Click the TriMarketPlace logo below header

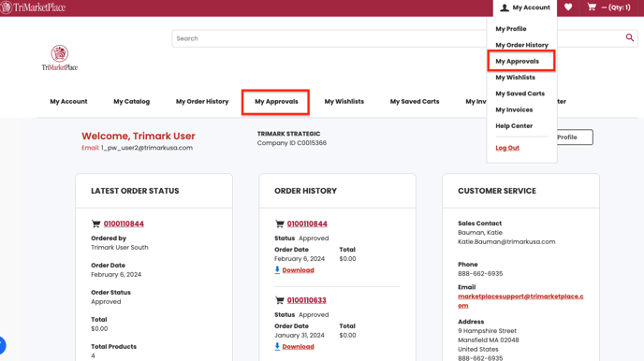(x=60, y=58)
